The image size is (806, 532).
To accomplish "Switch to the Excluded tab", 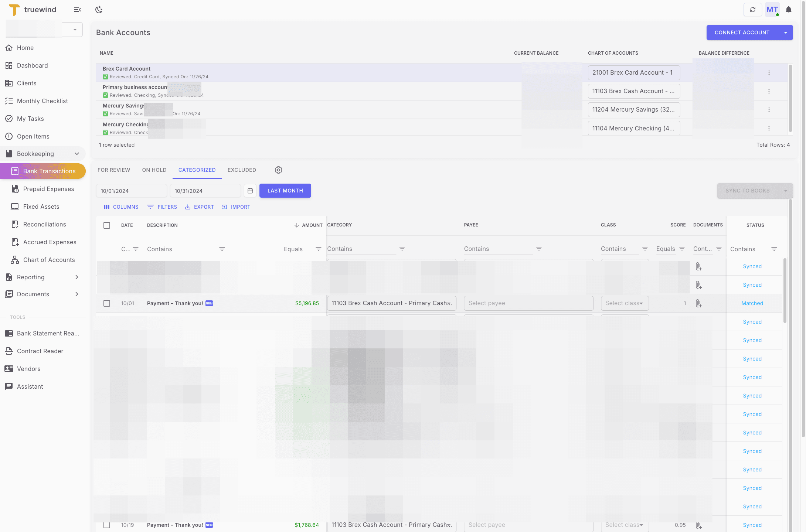I will tap(242, 170).
